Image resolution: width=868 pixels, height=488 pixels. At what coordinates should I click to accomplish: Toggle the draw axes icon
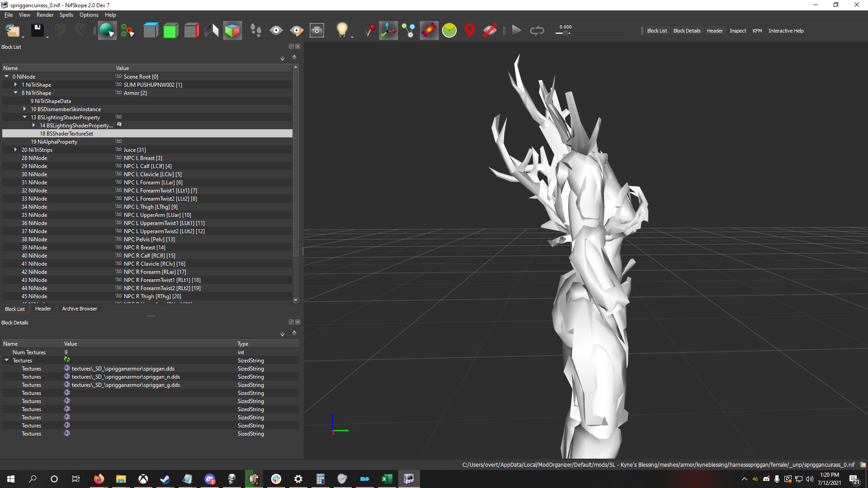click(x=388, y=31)
